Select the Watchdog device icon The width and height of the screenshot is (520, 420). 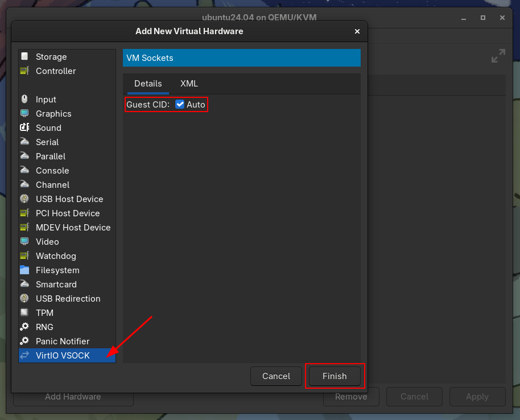(x=25, y=256)
